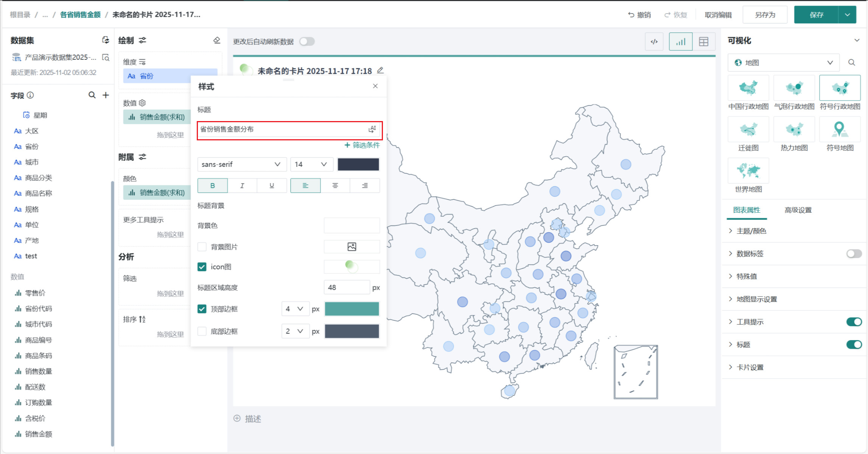Click the code view icon button
This screenshot has width=868, height=454.
click(654, 42)
